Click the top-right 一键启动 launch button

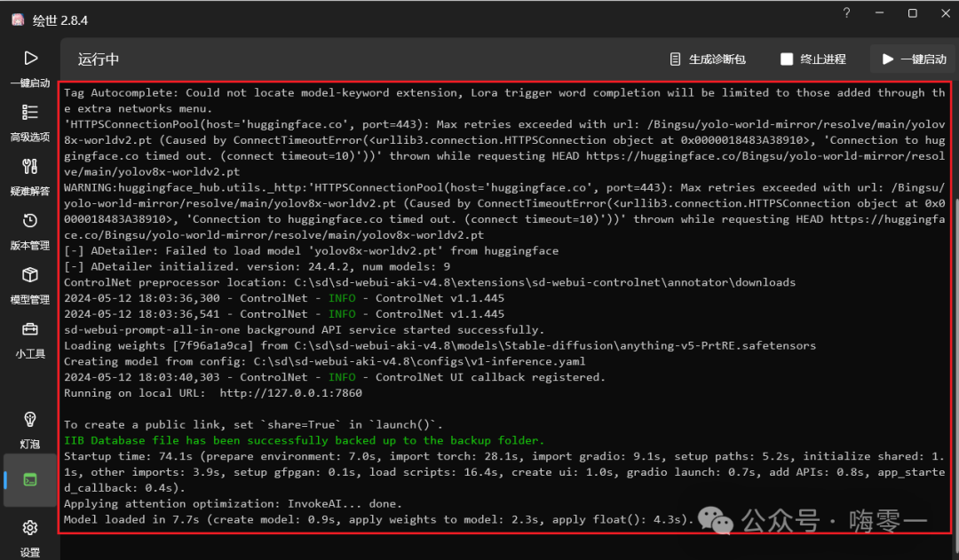(915, 59)
